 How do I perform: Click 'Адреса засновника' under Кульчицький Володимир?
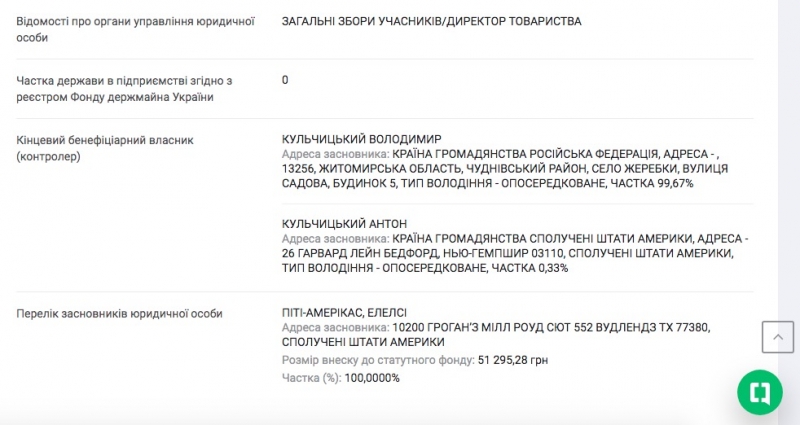point(335,155)
